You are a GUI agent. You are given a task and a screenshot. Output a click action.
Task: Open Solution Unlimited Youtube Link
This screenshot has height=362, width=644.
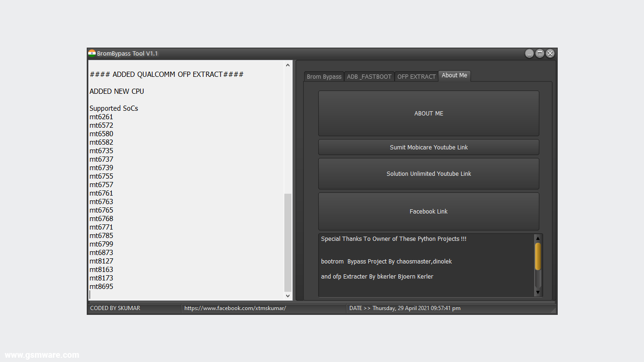tap(429, 173)
